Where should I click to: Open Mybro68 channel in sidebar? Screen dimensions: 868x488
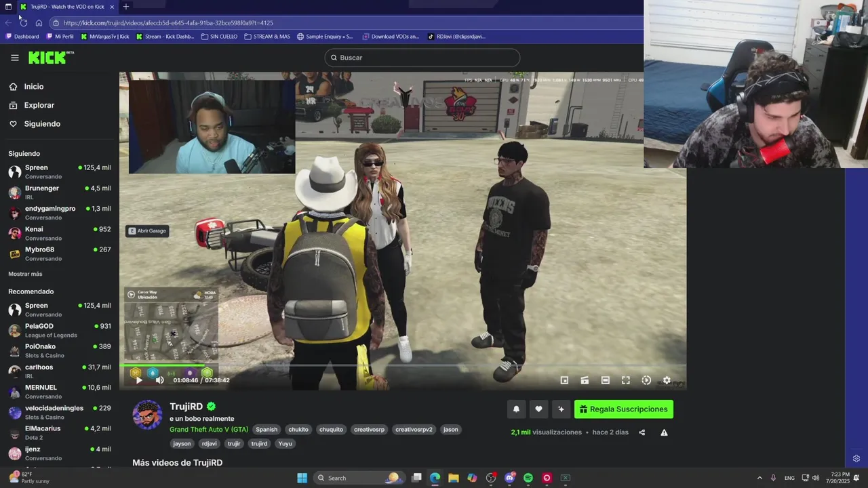(x=60, y=253)
